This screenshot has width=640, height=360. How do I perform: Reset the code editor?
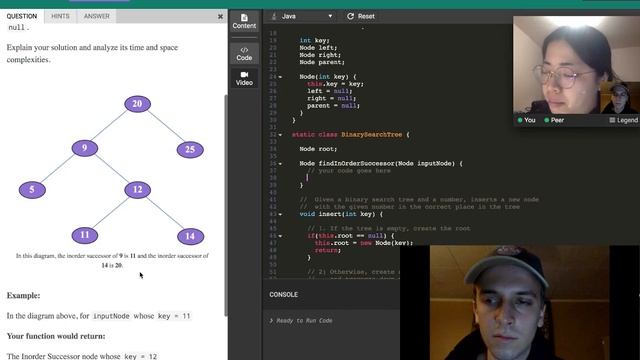(x=361, y=16)
